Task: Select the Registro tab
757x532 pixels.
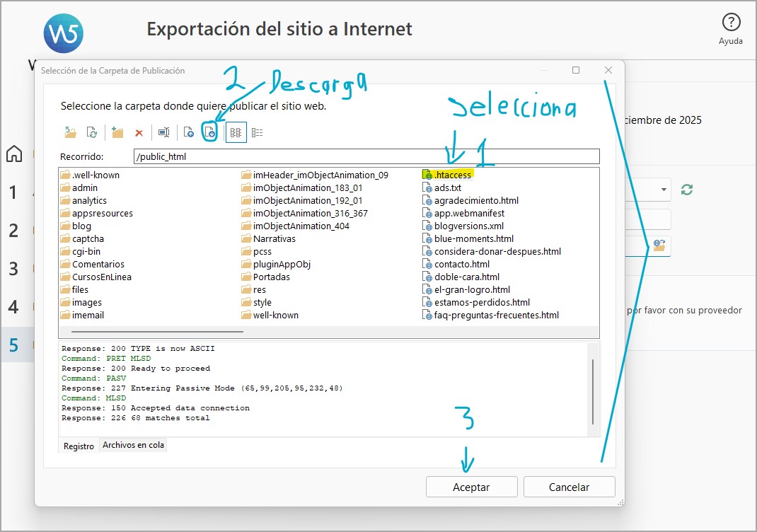Action: tap(79, 446)
